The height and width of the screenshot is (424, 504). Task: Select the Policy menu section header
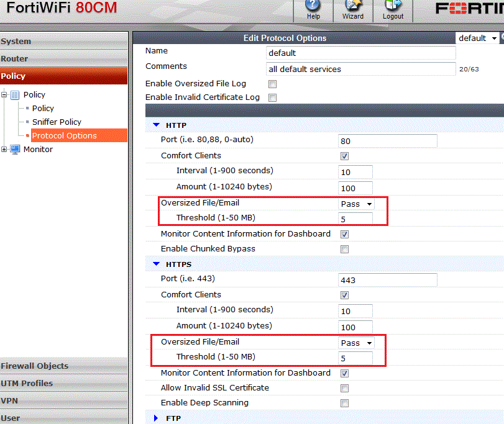(x=63, y=76)
